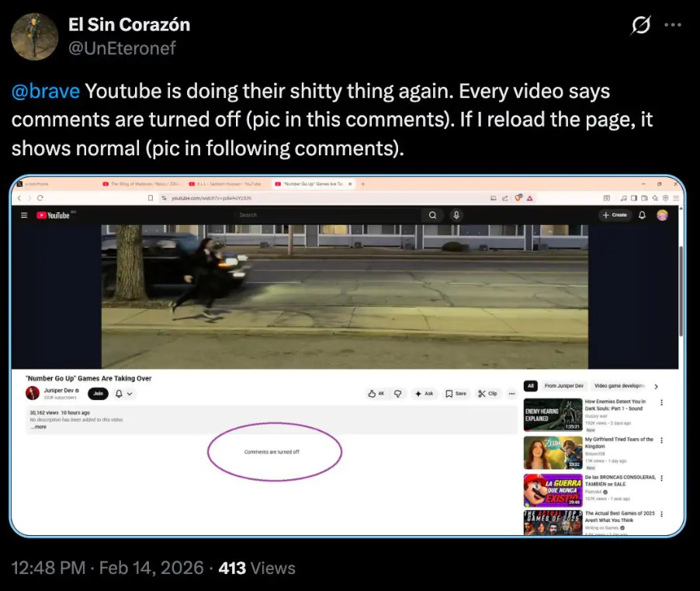Reload the page with the browser refresh icon

pos(40,198)
